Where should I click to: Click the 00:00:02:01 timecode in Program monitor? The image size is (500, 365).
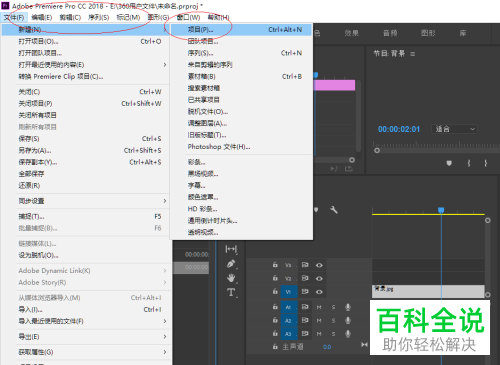[399, 129]
